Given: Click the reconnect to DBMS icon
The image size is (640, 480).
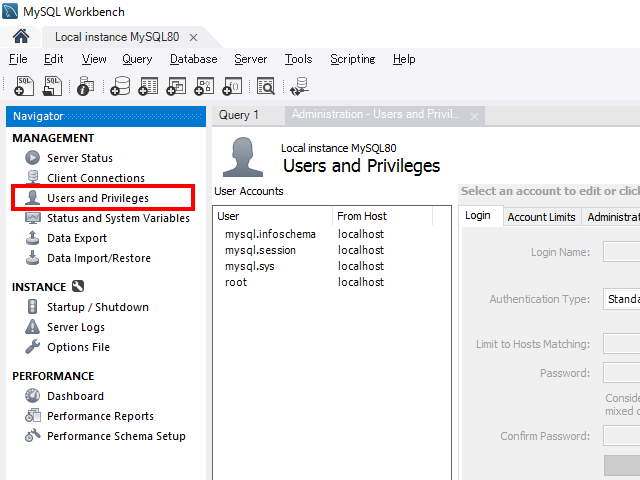Looking at the screenshot, I should [299, 87].
